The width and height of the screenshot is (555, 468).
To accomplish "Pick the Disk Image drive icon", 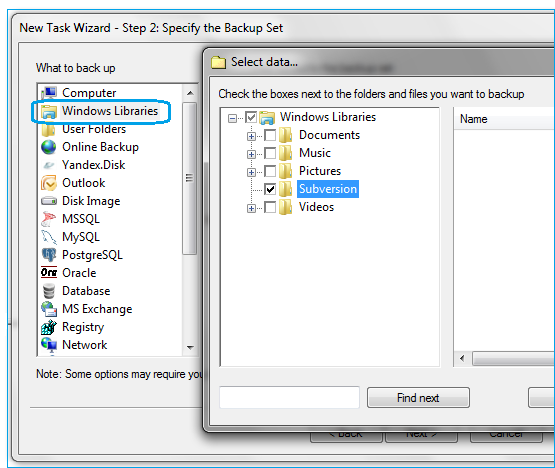I will tap(49, 201).
